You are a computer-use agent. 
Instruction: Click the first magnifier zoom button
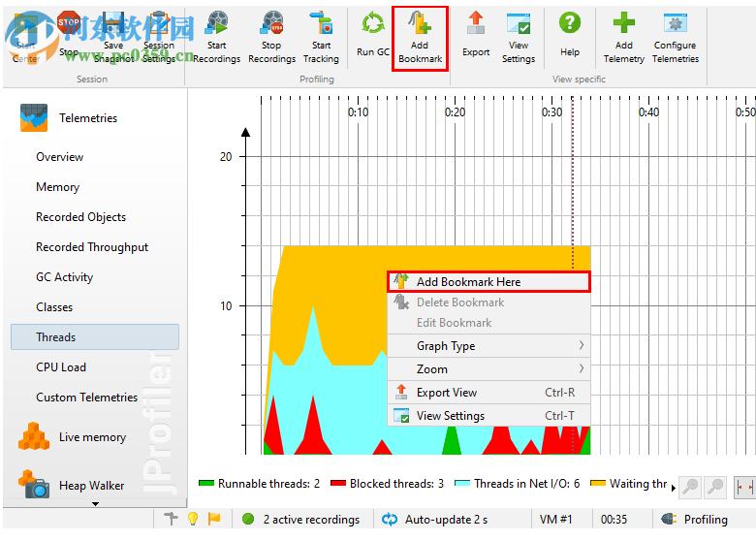tap(690, 487)
